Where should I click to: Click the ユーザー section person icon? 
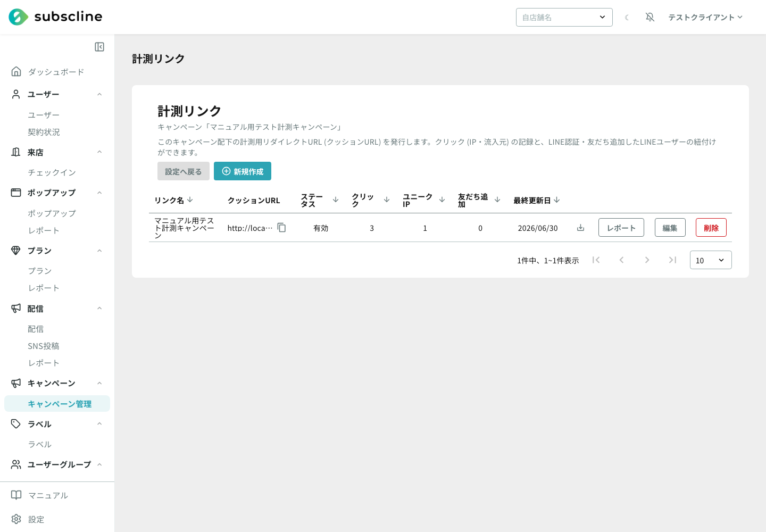[16, 94]
